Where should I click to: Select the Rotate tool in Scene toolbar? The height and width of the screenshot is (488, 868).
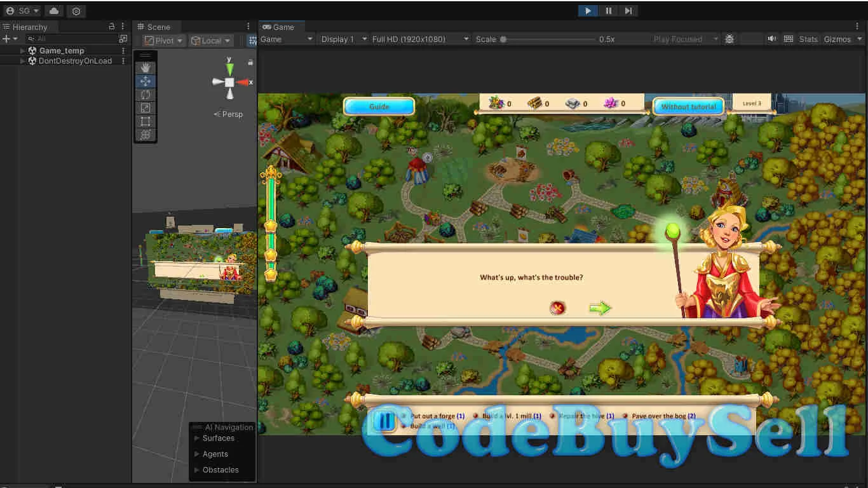coord(146,94)
